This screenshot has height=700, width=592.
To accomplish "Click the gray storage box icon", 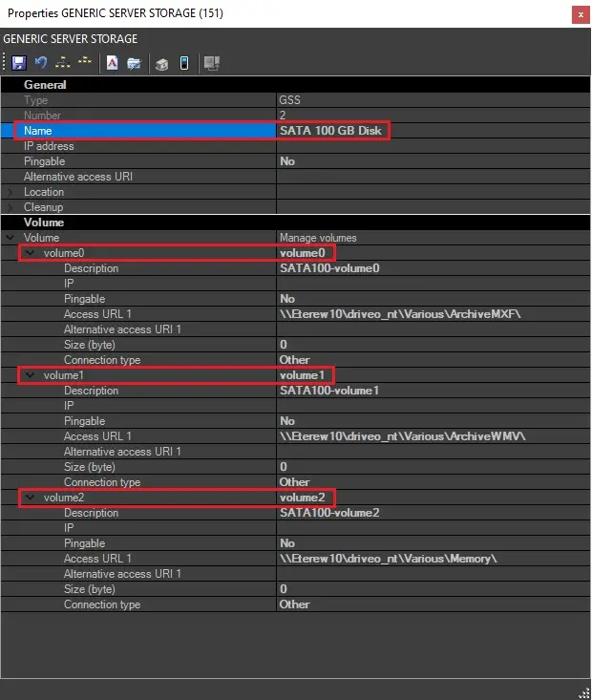I will coord(161,63).
